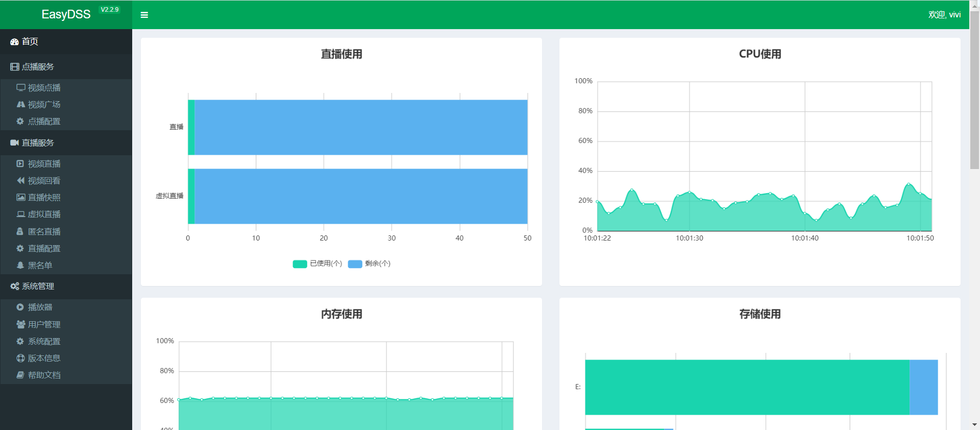Click the lifebuoy icon beside 版本信息
The height and width of the screenshot is (430, 980).
coord(20,358)
